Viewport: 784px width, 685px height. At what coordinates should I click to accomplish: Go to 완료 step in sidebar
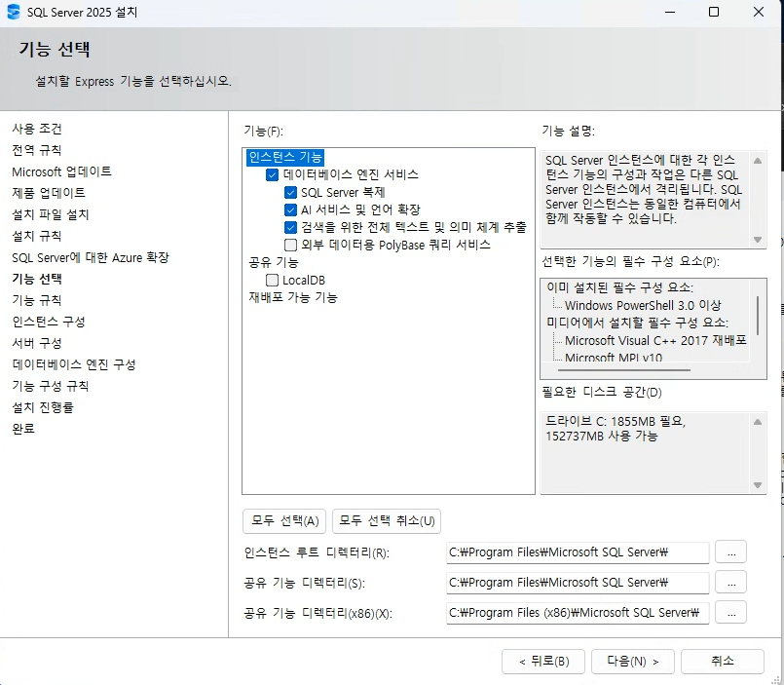[23, 429]
